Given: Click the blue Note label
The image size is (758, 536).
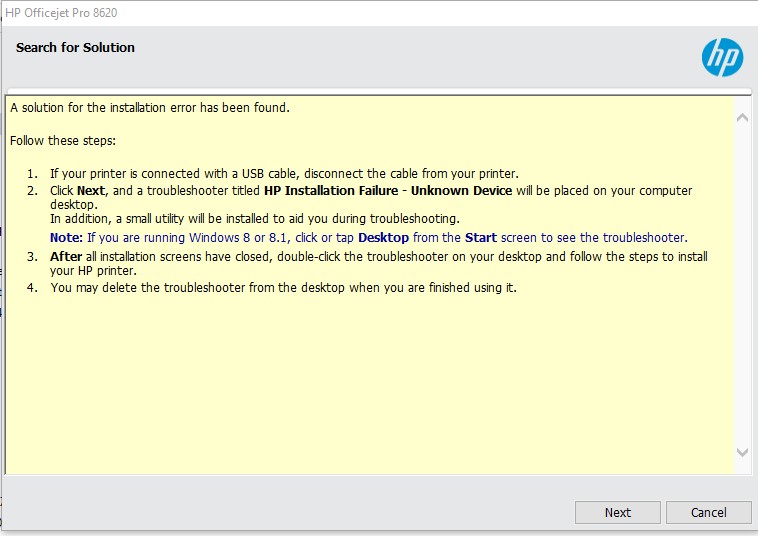Looking at the screenshot, I should (x=66, y=237).
